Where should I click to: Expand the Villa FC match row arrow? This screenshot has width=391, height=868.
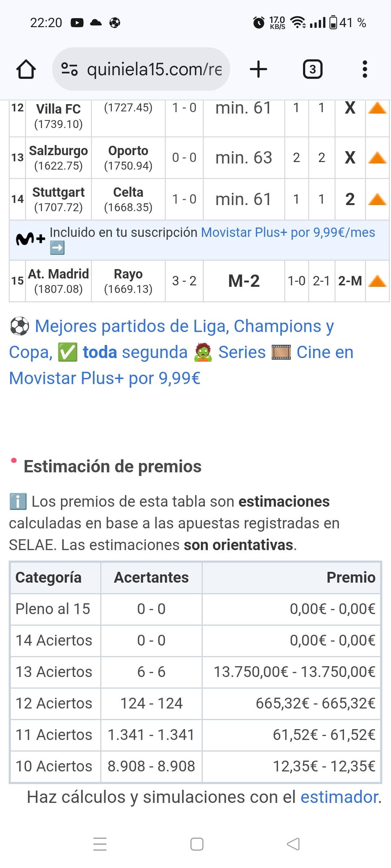click(377, 108)
